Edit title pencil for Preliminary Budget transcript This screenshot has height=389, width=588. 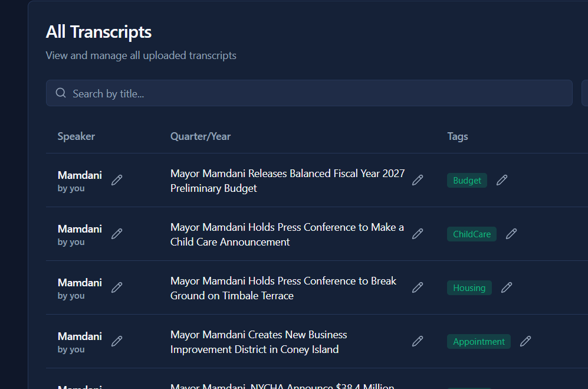click(418, 180)
